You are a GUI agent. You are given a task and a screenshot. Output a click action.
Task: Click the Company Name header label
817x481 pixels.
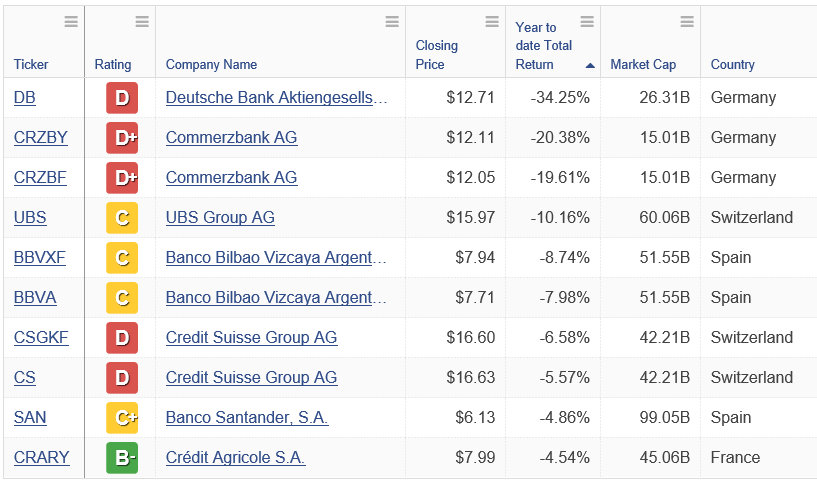click(x=211, y=65)
